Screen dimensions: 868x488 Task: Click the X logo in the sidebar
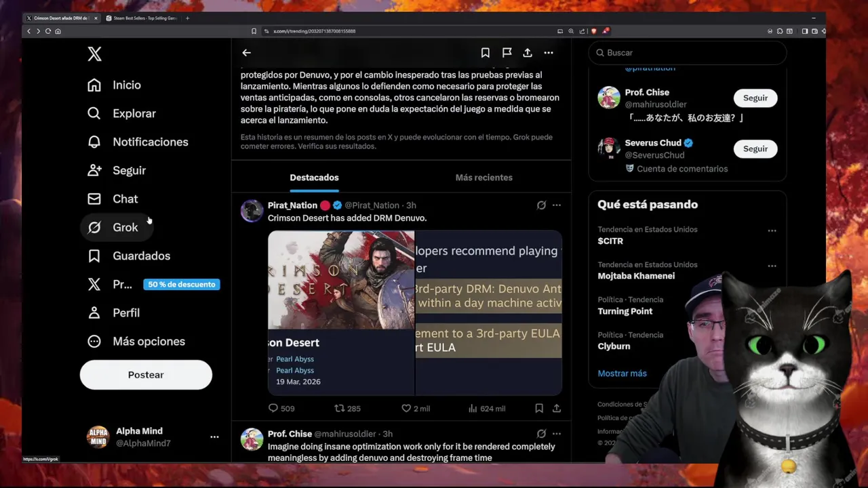pyautogui.click(x=94, y=54)
